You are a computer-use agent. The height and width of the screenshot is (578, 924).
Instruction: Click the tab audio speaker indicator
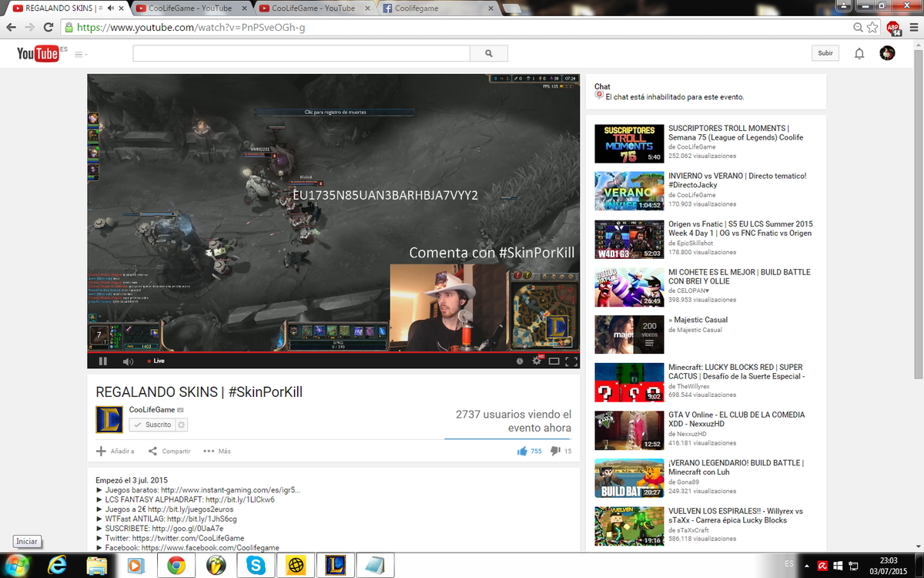(x=112, y=8)
